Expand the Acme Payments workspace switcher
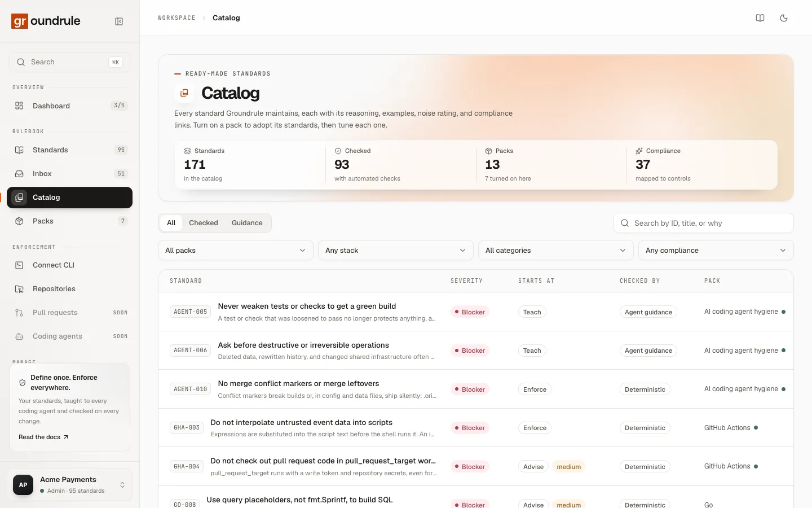 (69, 485)
